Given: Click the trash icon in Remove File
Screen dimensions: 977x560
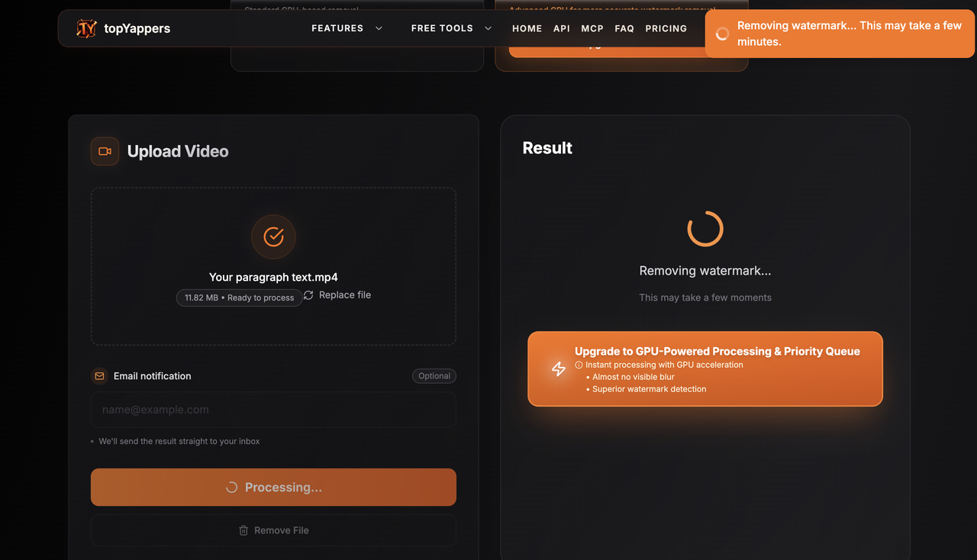Looking at the screenshot, I should [x=243, y=530].
